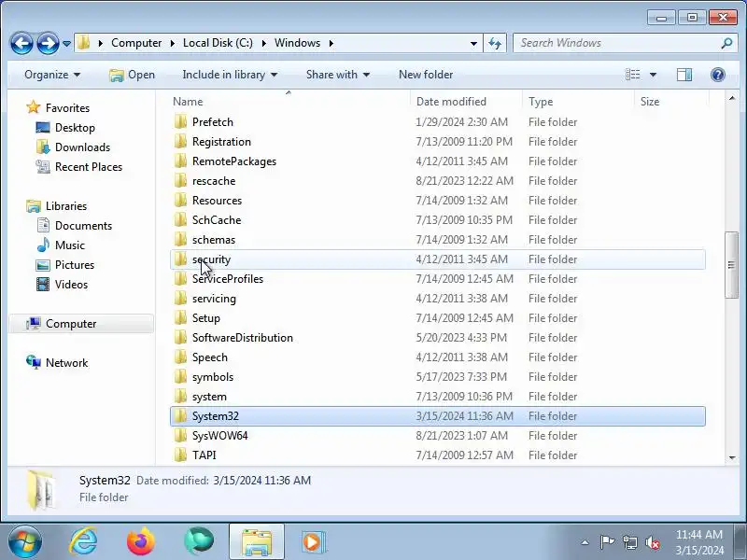Expand the Windows breadcrumb arrow

pyautogui.click(x=331, y=43)
